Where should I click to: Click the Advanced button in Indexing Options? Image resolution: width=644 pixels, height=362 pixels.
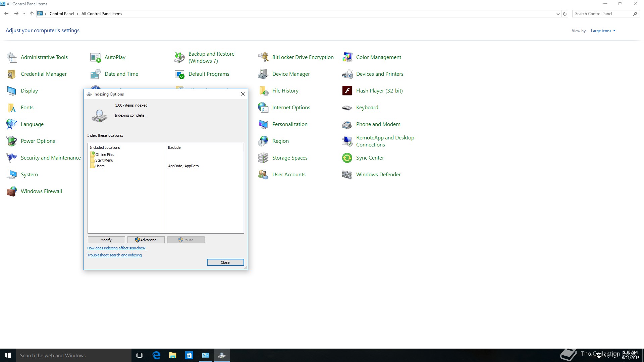coord(146,240)
